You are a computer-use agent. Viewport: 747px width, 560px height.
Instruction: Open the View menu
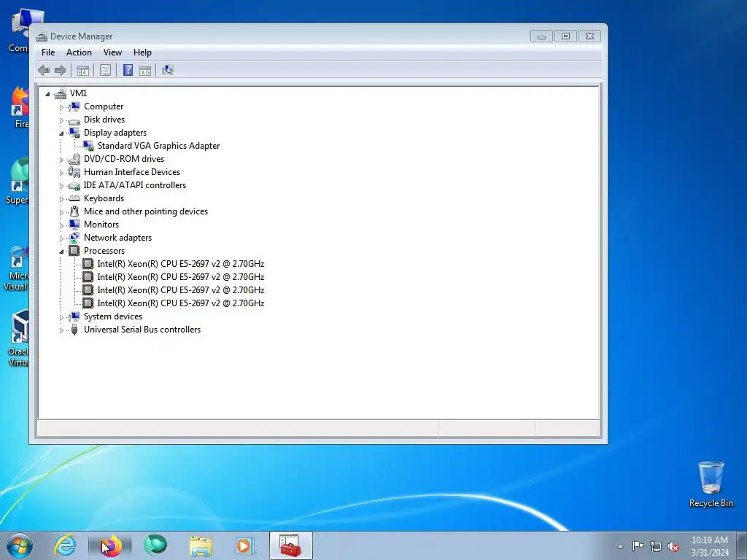(x=112, y=52)
